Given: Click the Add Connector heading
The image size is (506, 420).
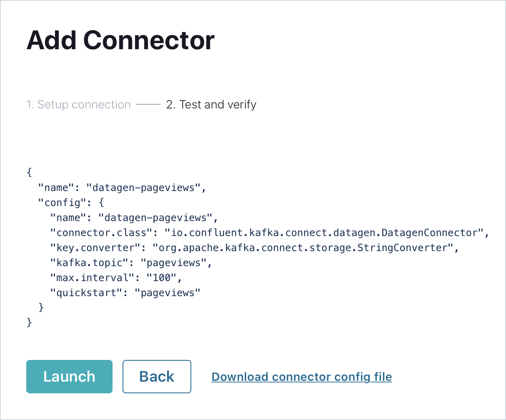Looking at the screenshot, I should coord(120,40).
